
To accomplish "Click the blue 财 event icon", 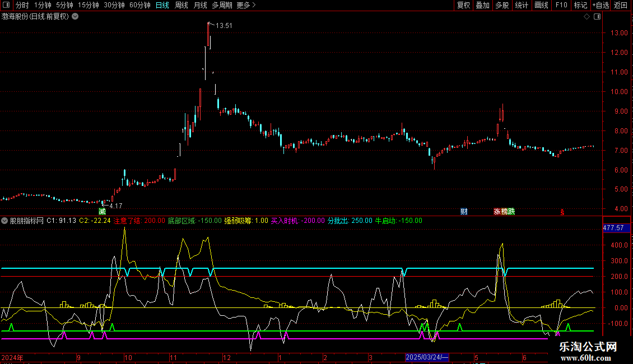I will click(x=464, y=211).
